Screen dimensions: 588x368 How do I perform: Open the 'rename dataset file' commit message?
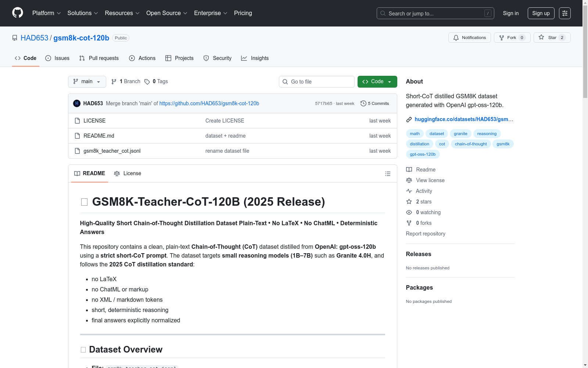[227, 151]
